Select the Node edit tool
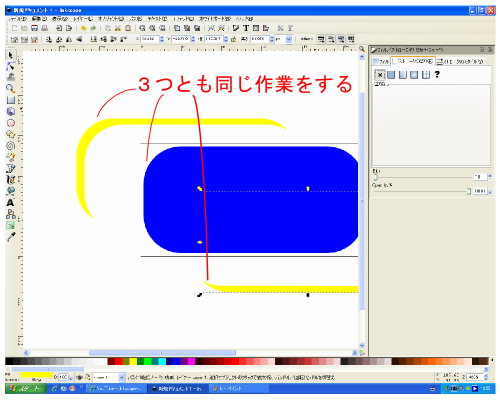500x400 pixels. [11, 66]
